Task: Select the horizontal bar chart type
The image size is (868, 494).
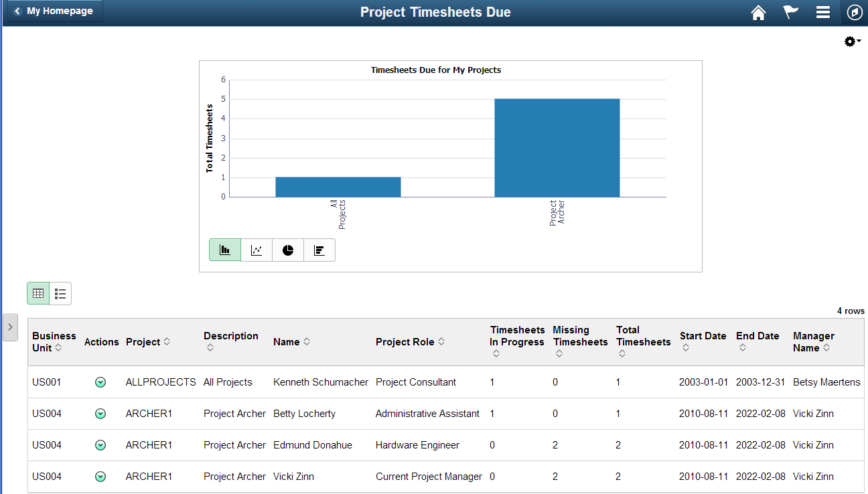Action: [x=319, y=249]
